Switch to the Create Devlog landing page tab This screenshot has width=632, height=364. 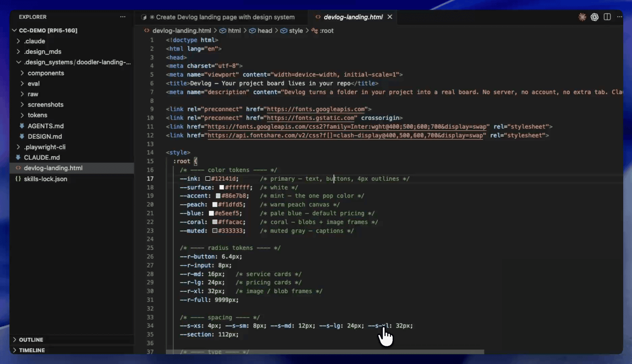pos(222,17)
